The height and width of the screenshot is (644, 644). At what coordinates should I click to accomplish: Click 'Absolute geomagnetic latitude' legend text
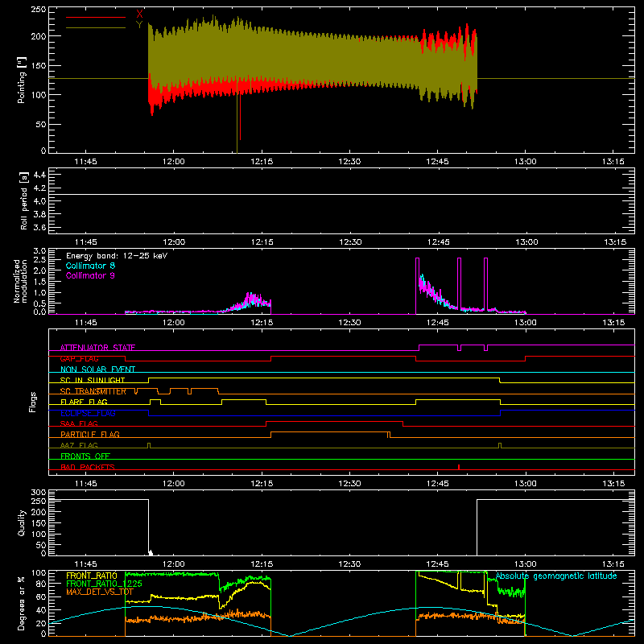click(x=556, y=576)
